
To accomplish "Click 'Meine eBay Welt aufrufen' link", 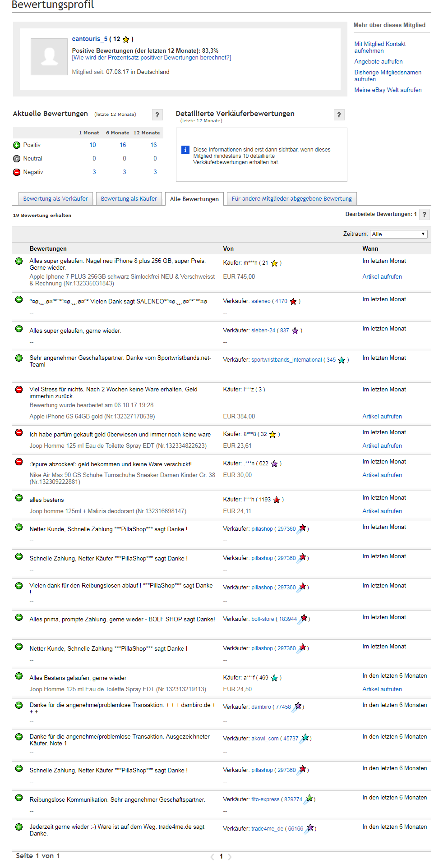I will point(388,90).
